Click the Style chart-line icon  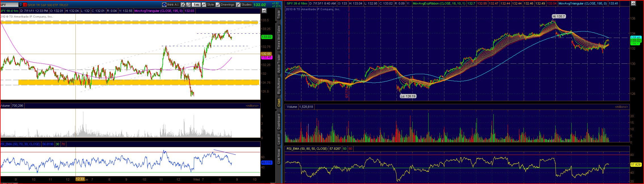click(204, 5)
